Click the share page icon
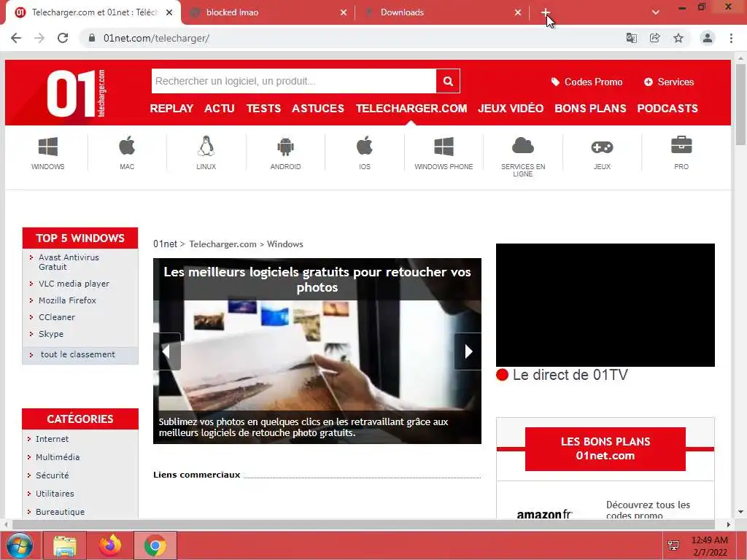This screenshot has height=560, width=747. 654,38
